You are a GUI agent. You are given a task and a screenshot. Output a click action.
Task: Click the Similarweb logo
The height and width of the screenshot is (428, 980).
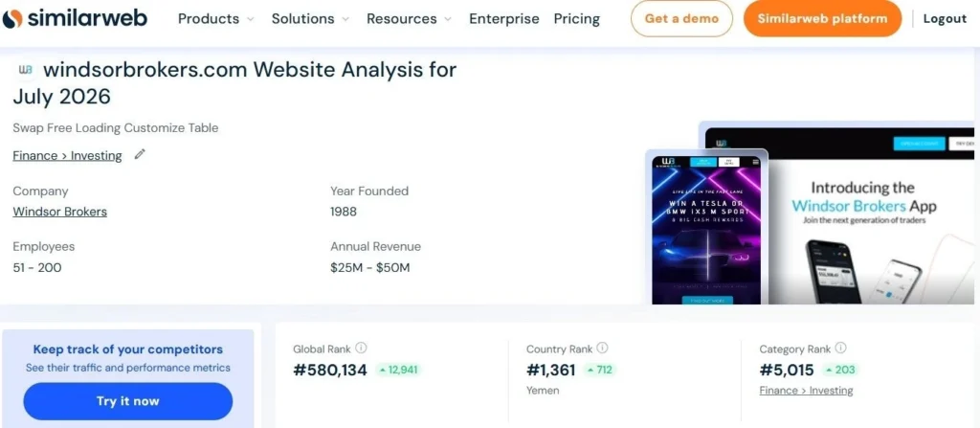coord(75,18)
